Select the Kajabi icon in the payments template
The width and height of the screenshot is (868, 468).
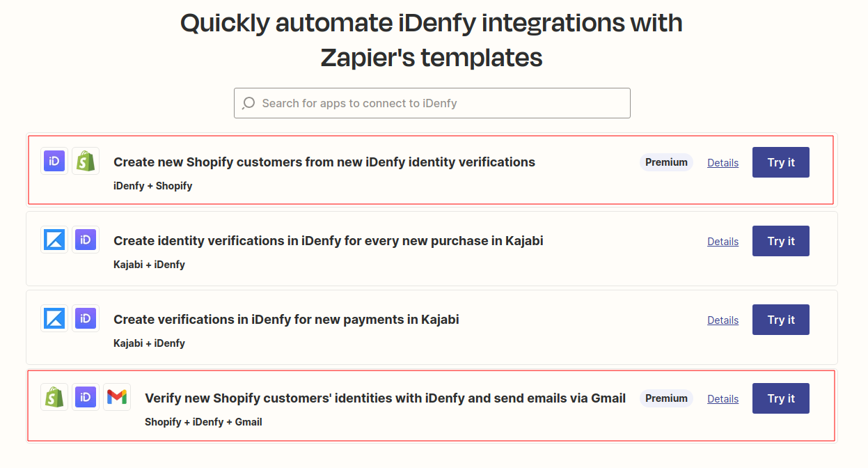[54, 318]
